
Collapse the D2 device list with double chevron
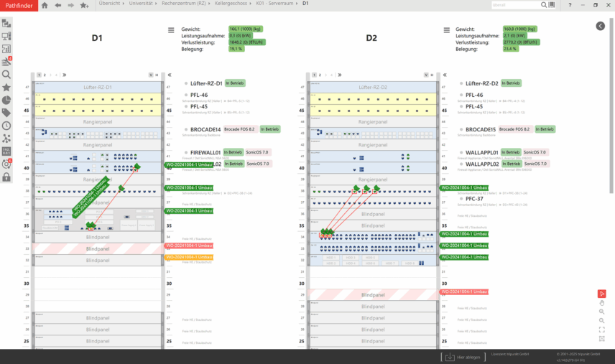coord(445,75)
